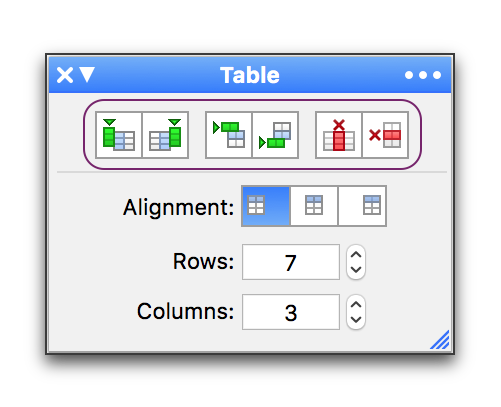Delete the selected table row
This screenshot has height=407, width=501.
coord(385,135)
